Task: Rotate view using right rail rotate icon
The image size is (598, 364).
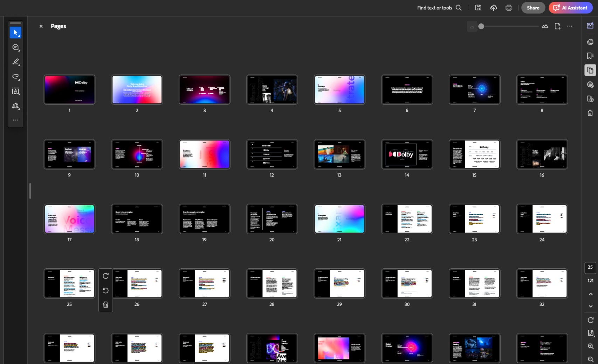Action: 591,320
